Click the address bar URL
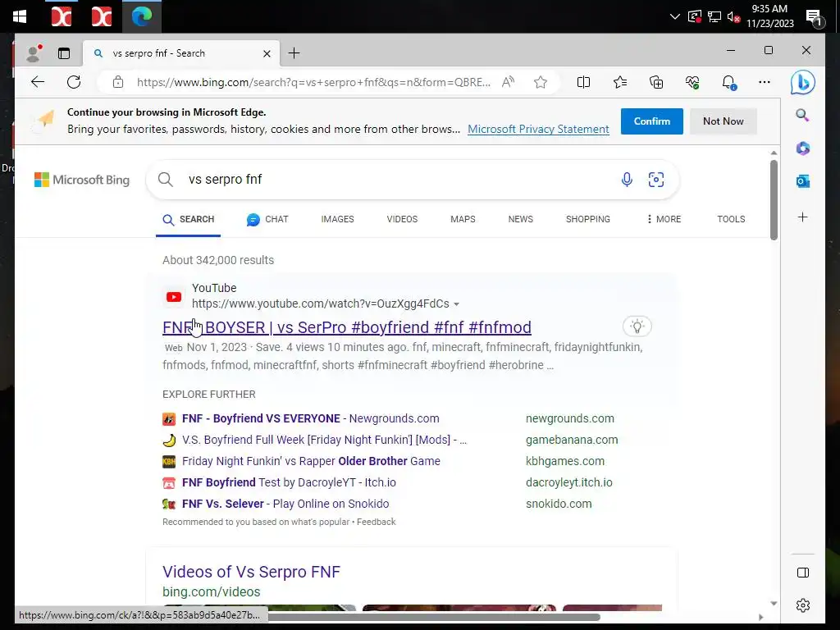 click(313, 82)
